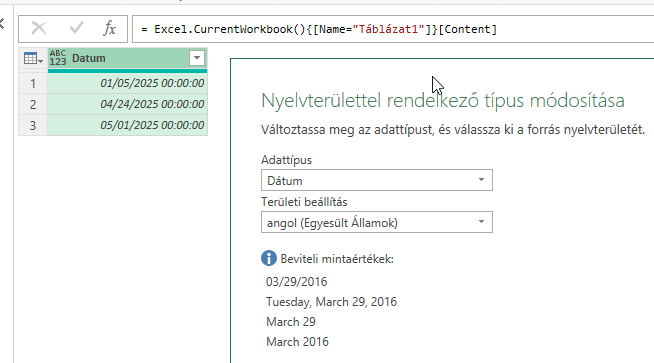Collapse the queries pane chevron at far left
The height and width of the screenshot is (363, 654).
click(x=2, y=24)
